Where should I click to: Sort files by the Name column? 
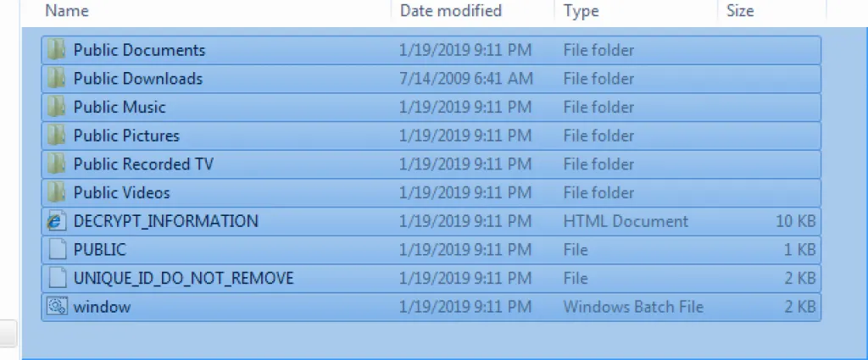(x=68, y=11)
